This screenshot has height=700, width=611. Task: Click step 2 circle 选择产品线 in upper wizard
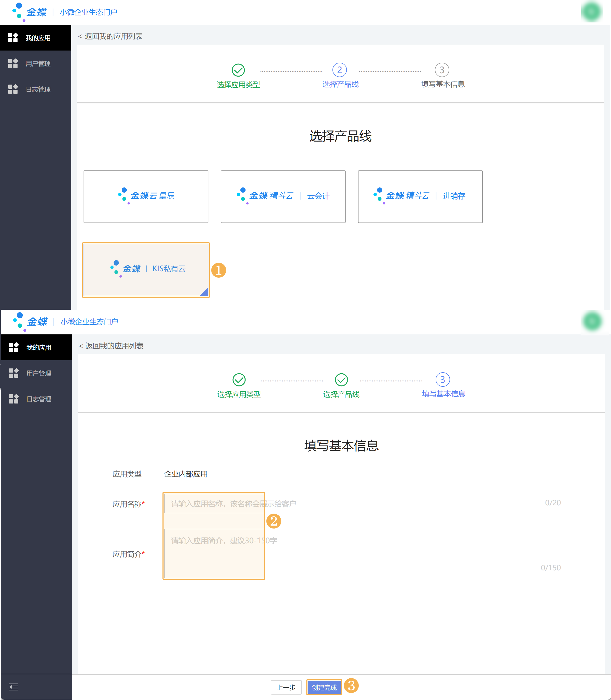pyautogui.click(x=340, y=70)
